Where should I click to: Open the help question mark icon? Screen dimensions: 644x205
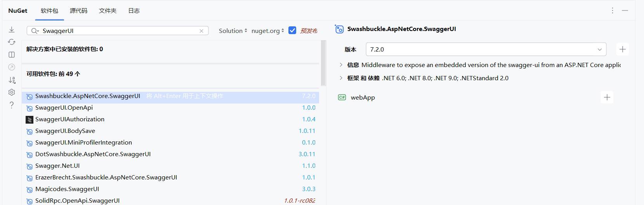point(12,105)
